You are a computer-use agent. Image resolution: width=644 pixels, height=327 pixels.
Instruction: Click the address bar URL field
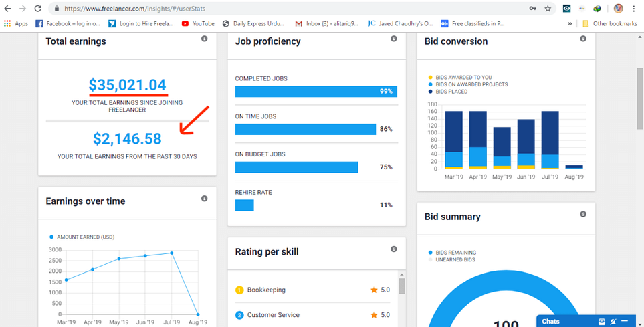[x=288, y=9]
